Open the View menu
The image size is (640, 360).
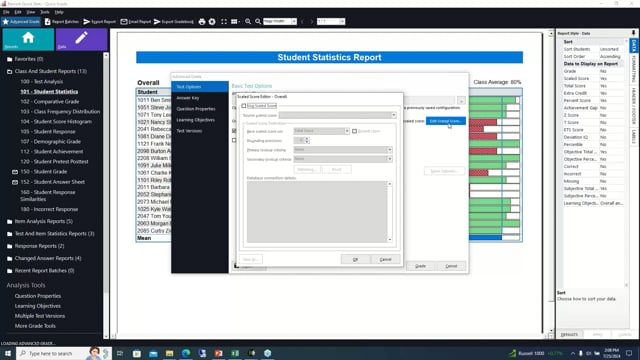coord(31,12)
